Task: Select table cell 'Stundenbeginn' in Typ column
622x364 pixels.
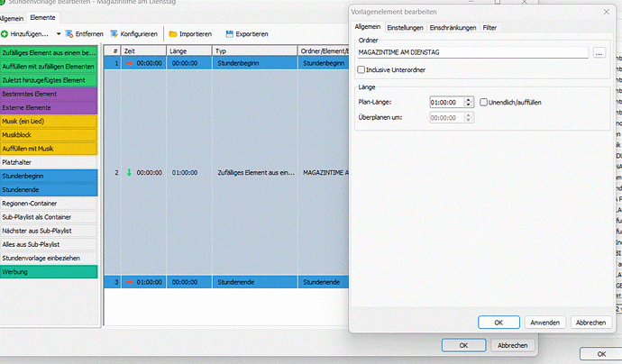Action: (255, 63)
